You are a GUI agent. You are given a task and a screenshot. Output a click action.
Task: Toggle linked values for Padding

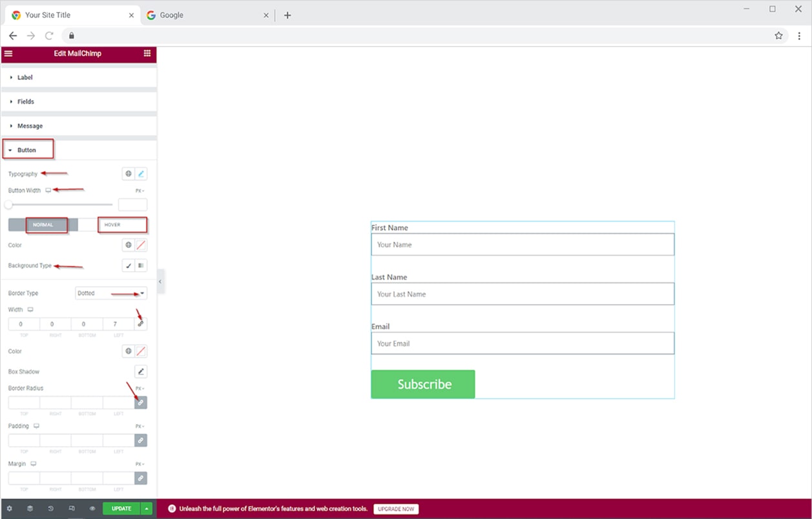(x=141, y=440)
